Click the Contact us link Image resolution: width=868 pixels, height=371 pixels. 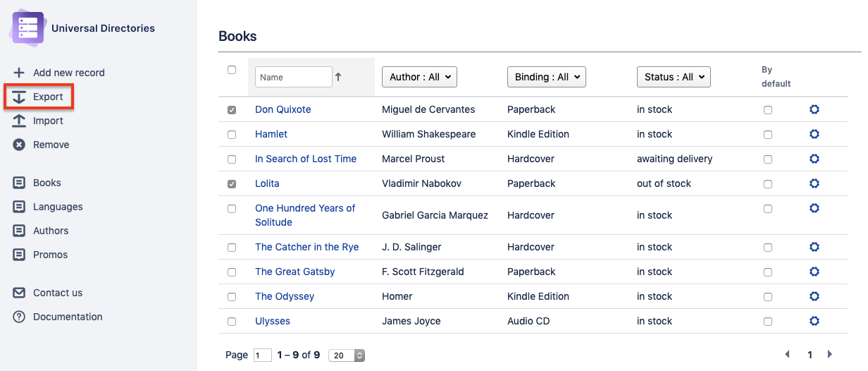(58, 293)
